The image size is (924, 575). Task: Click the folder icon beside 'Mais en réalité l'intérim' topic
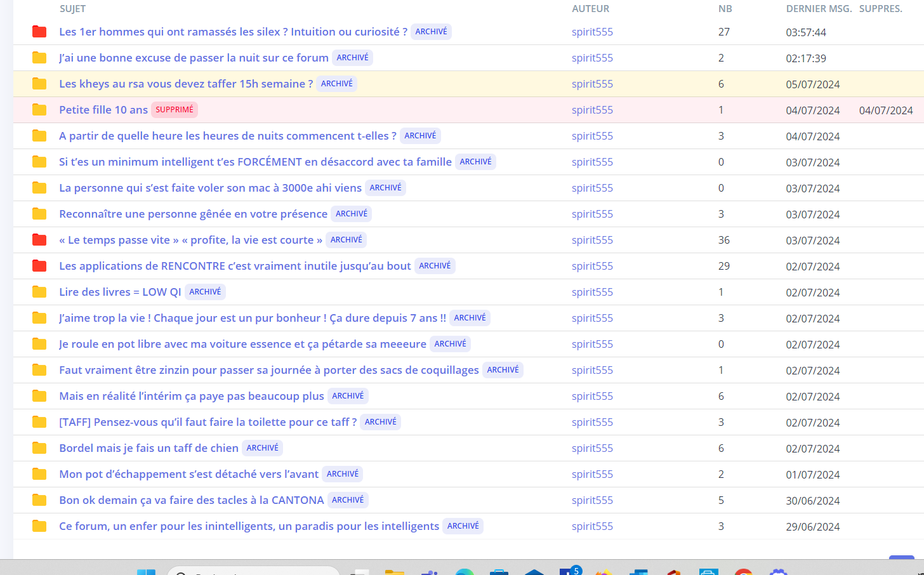click(x=39, y=396)
